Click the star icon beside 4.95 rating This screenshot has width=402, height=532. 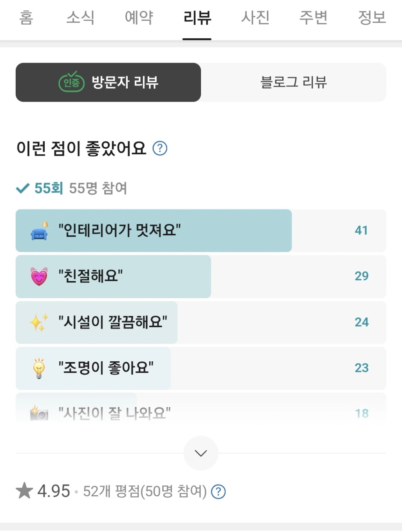coord(24,491)
